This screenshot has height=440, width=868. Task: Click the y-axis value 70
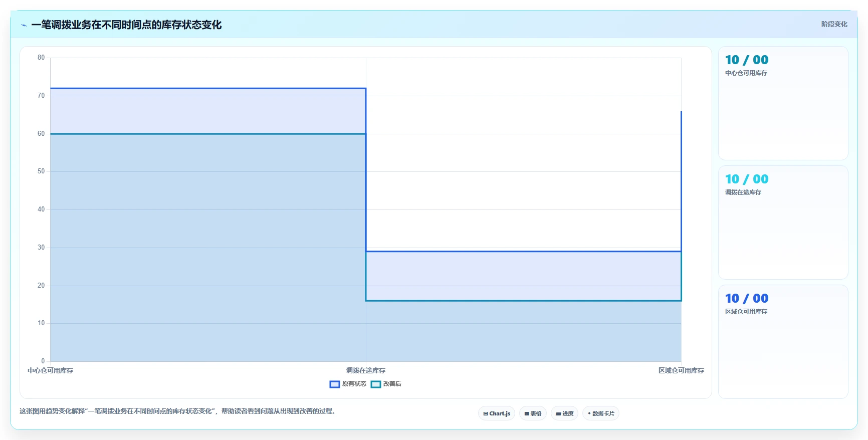tap(41, 96)
